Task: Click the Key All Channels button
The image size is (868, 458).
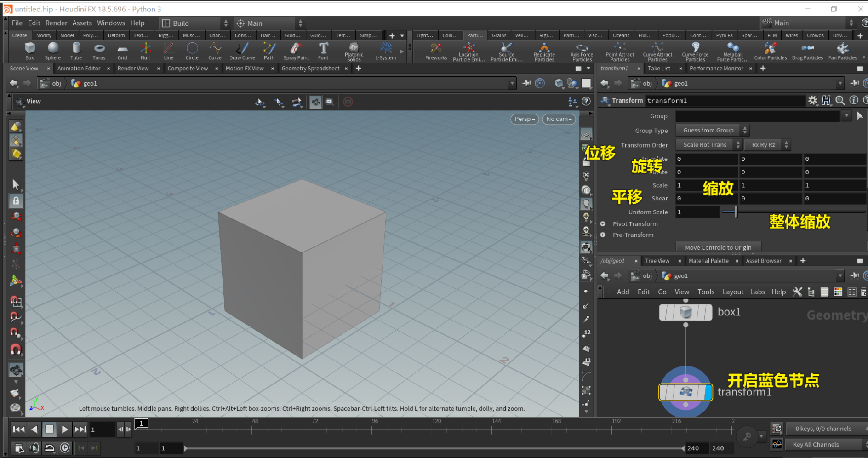Action: pyautogui.click(x=823, y=445)
